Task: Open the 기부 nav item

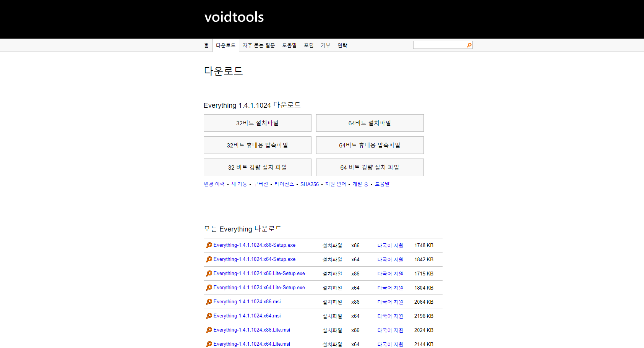Action: click(x=325, y=45)
